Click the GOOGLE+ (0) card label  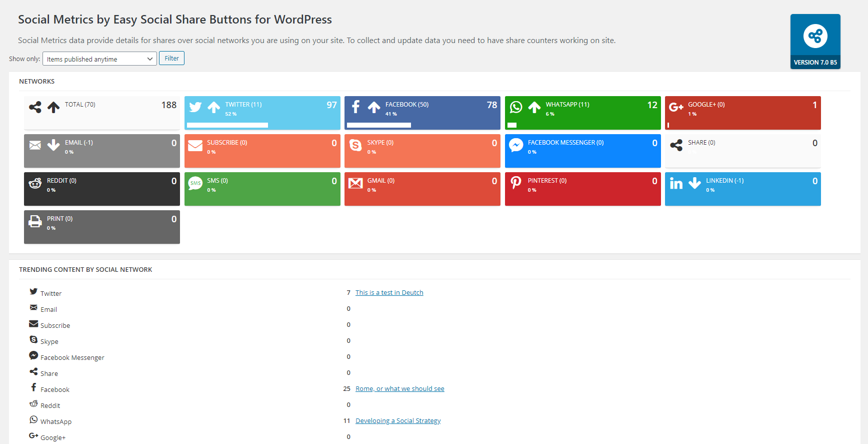pyautogui.click(x=706, y=105)
